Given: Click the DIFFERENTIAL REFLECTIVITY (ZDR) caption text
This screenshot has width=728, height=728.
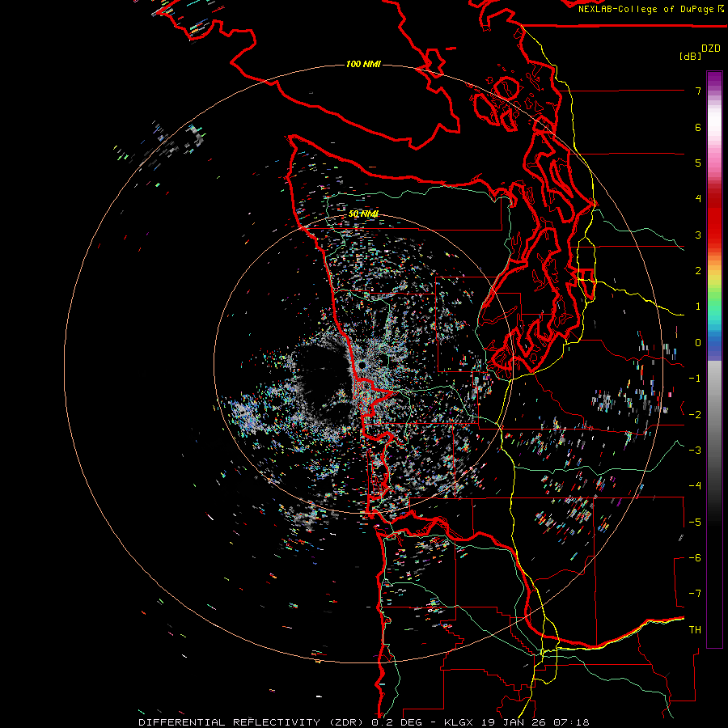Looking at the screenshot, I should pyautogui.click(x=252, y=722).
